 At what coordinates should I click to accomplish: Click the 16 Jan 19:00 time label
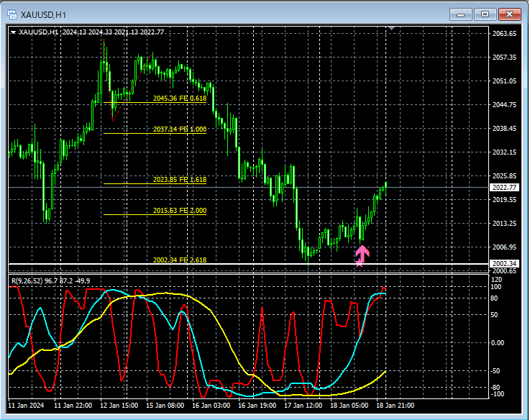tap(257, 405)
